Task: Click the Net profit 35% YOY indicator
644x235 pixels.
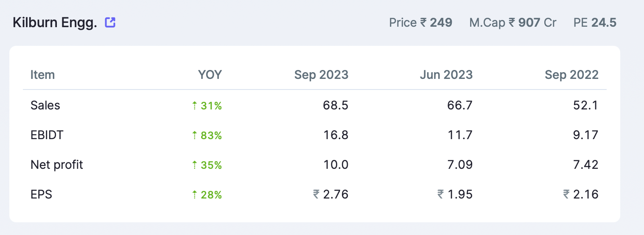Action: pyautogui.click(x=207, y=165)
